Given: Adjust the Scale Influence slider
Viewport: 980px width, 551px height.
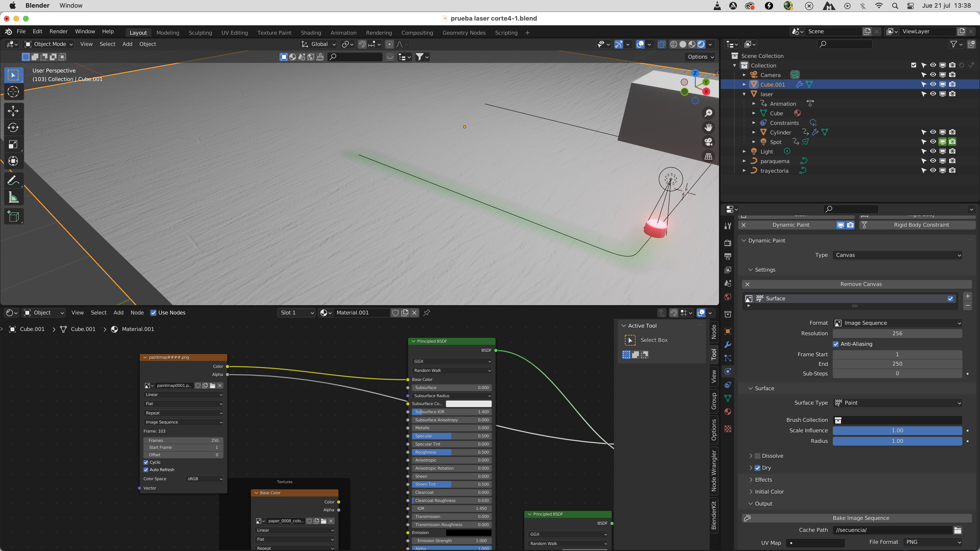Looking at the screenshot, I should [897, 430].
